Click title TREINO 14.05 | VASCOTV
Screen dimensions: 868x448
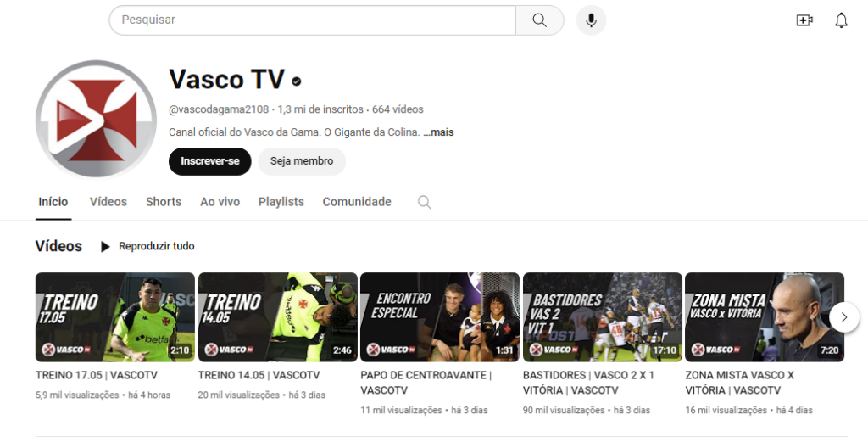click(259, 375)
